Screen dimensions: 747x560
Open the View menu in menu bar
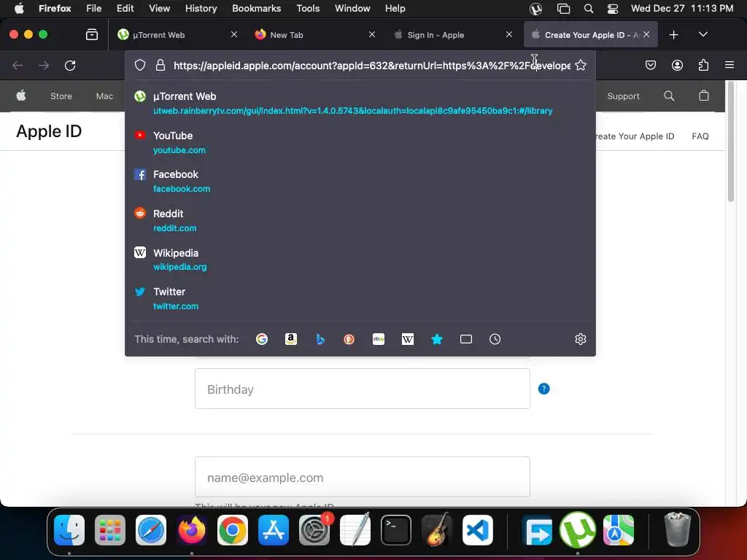(159, 8)
